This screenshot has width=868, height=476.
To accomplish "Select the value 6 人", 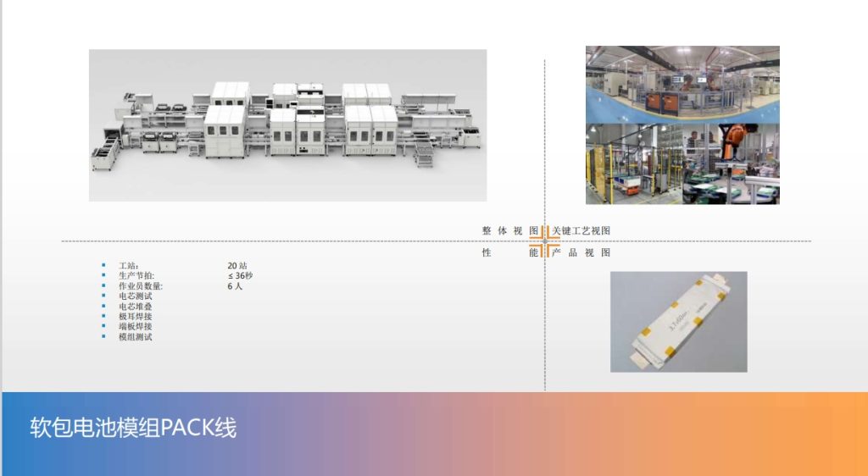I will click(235, 286).
